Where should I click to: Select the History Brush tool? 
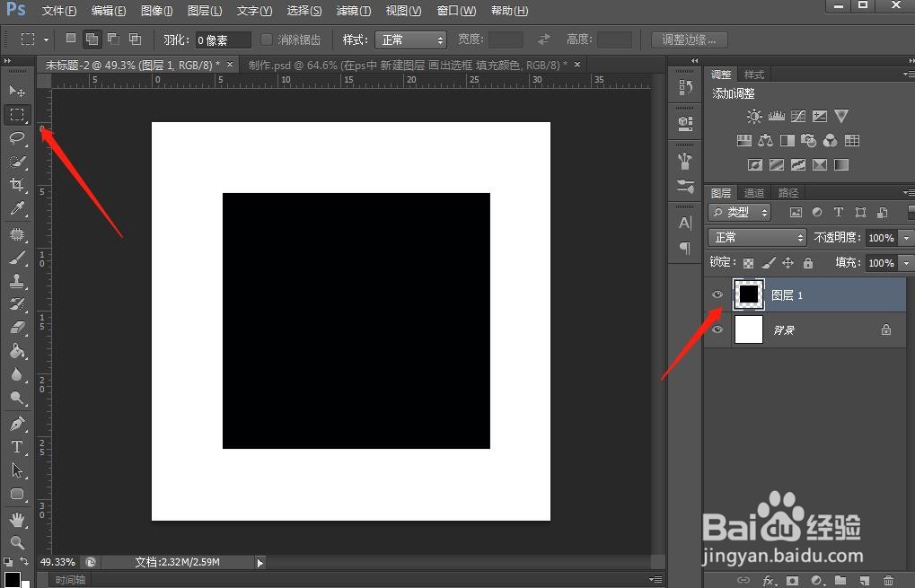(x=17, y=304)
